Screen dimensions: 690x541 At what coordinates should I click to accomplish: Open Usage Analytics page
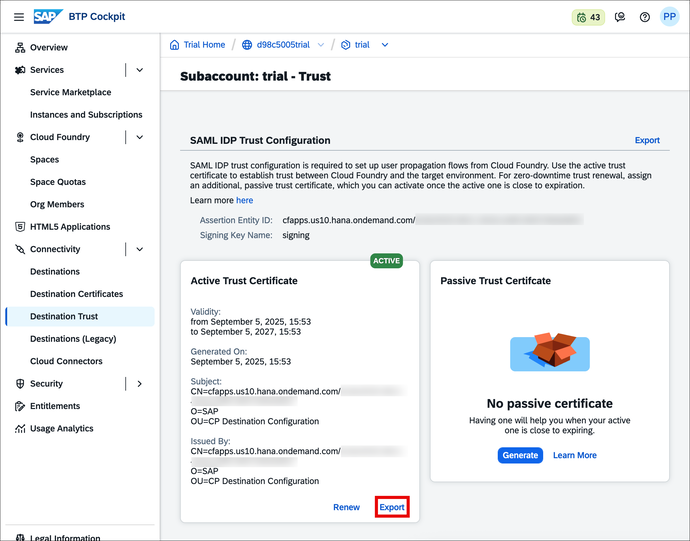point(62,428)
